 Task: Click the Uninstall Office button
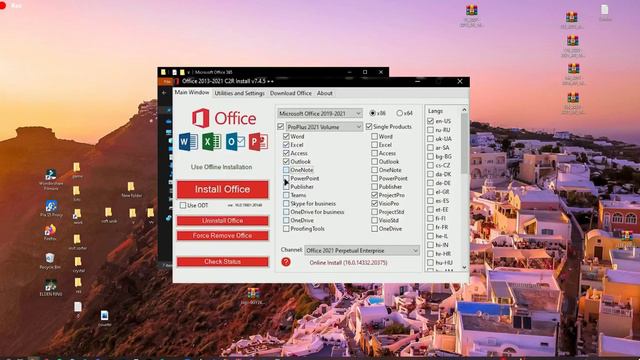coord(222,220)
